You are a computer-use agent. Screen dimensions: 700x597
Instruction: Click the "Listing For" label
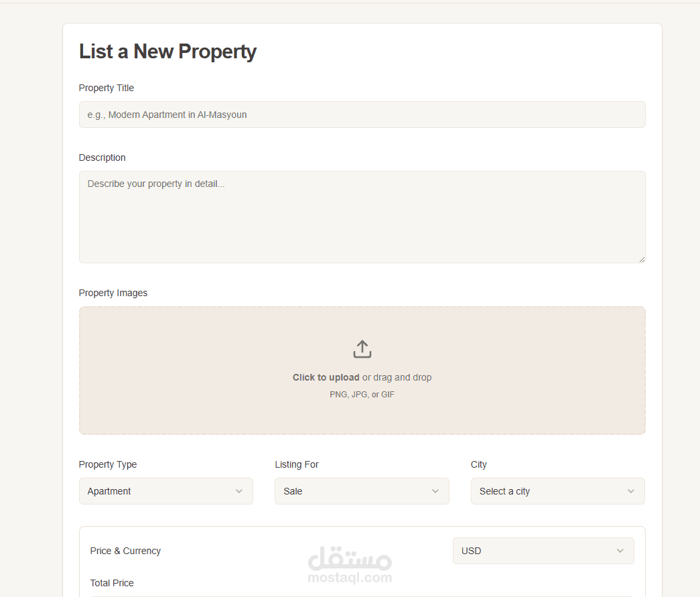(297, 464)
